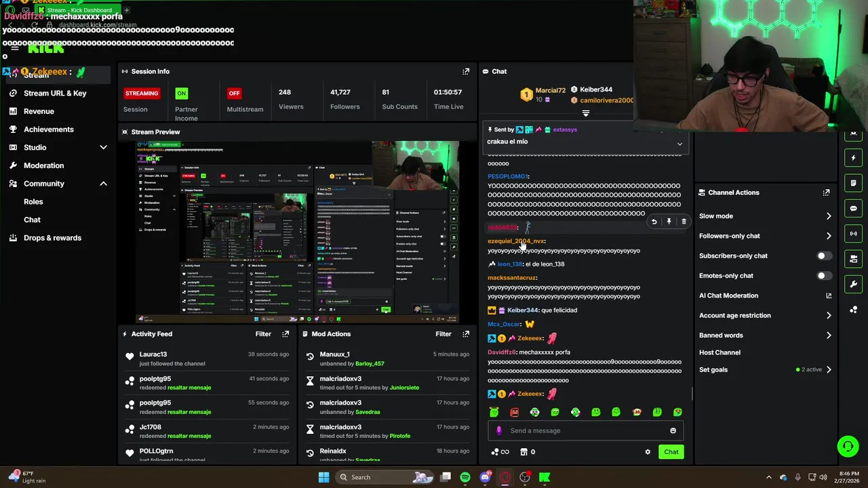Click the 41,727 Followers stat

(345, 99)
